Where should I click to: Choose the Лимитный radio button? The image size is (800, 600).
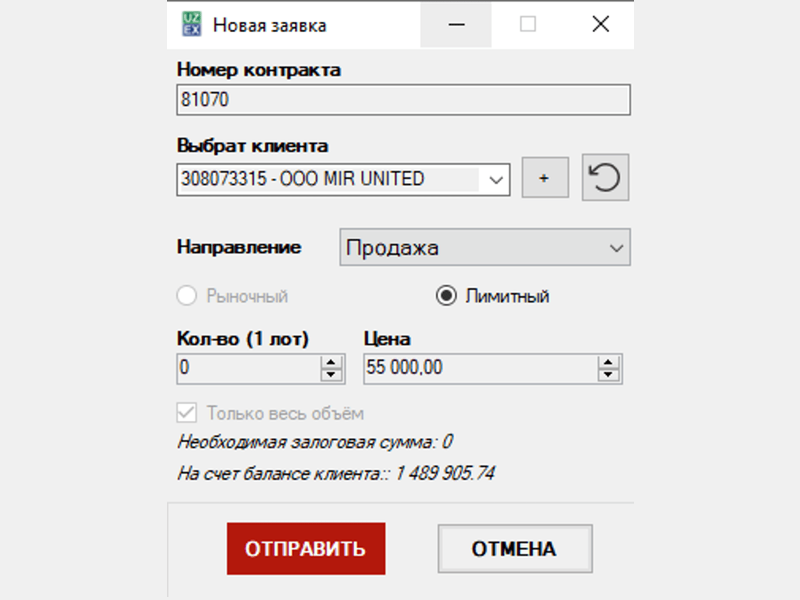[x=446, y=296]
